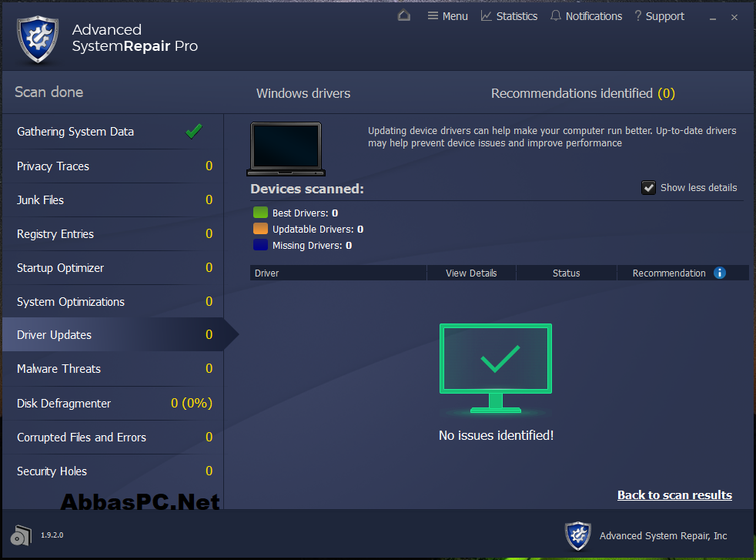
Task: Open the System Optimizations category
Action: [113, 301]
